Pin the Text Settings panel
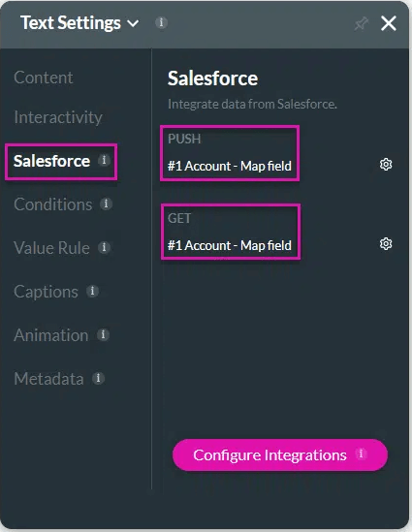 click(x=361, y=23)
